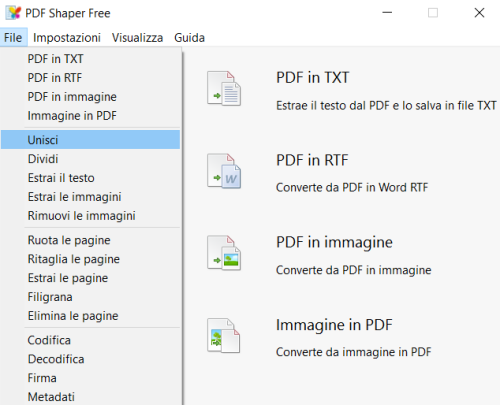Click the PDF Shaper butterfly logo

pos(14,13)
